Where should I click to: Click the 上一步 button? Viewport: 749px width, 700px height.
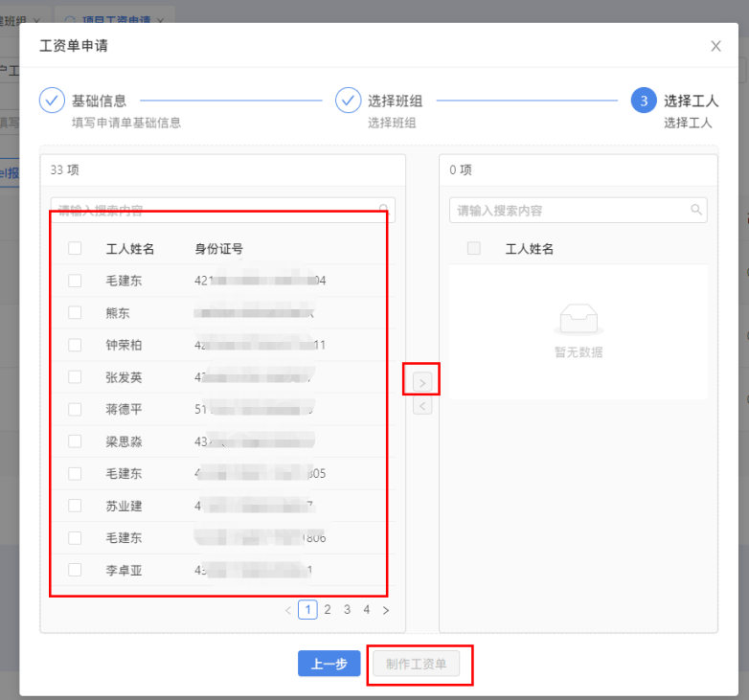coord(329,664)
